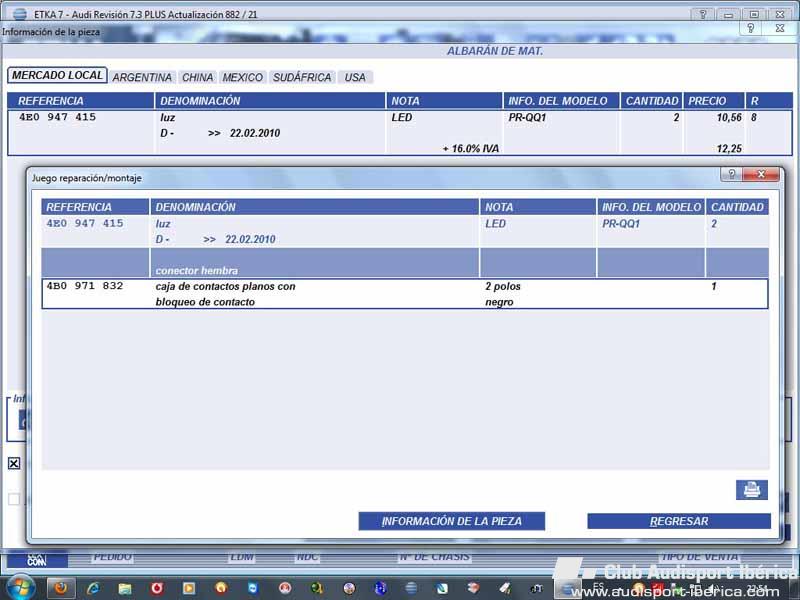Switch to ETKA globe icon in taskbar
Image resolution: width=800 pixels, height=600 pixels.
[411, 588]
